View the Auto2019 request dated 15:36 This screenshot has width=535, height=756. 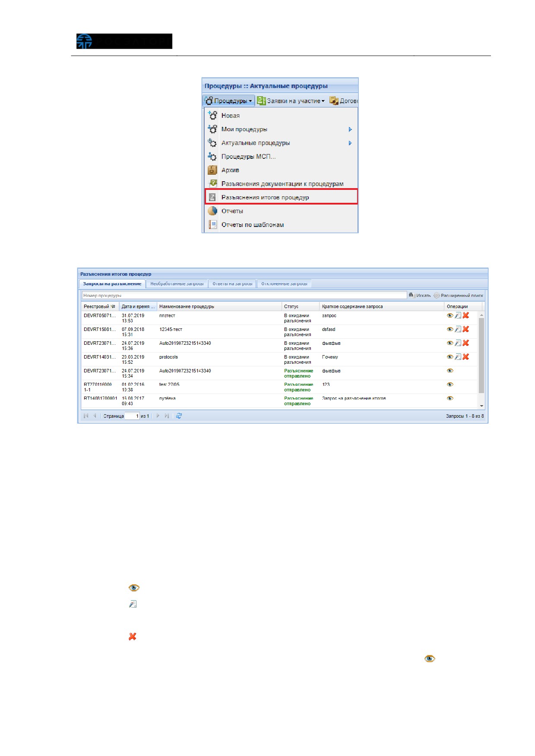click(450, 343)
